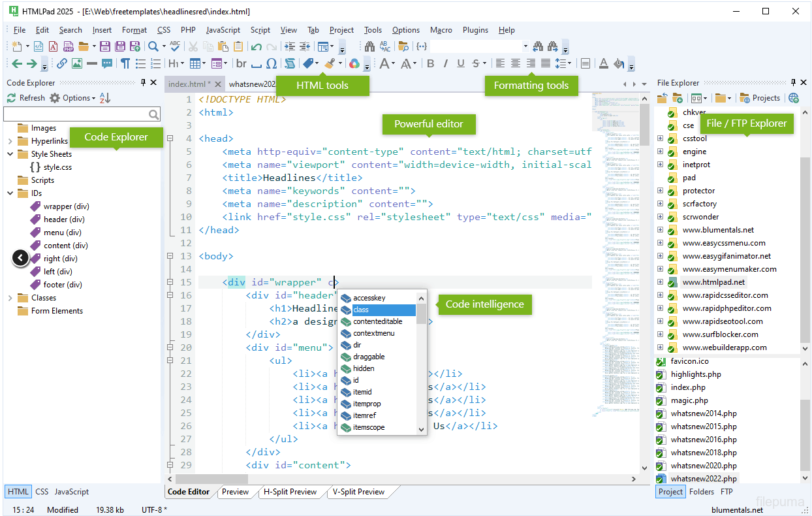Viewport: 812px width, 516px height.
Task: Insert a special character with Omega icon
Action: point(271,63)
